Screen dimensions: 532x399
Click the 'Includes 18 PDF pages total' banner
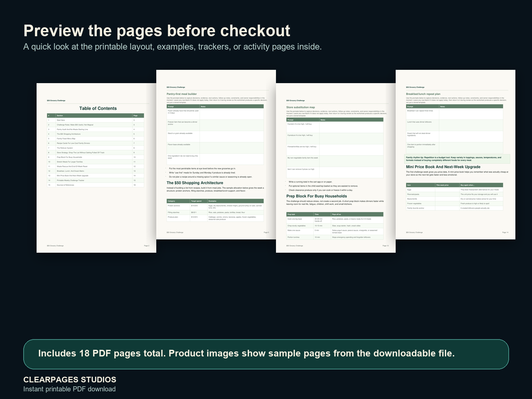266,354
